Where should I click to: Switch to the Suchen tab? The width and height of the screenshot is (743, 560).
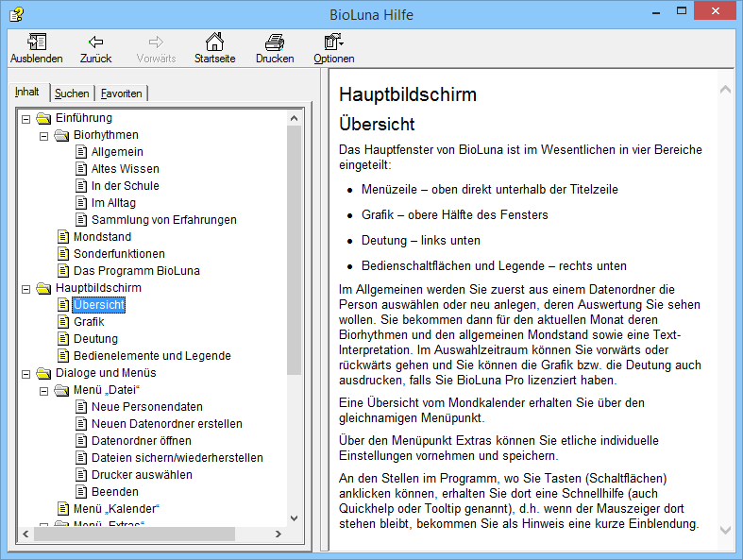pyautogui.click(x=71, y=93)
